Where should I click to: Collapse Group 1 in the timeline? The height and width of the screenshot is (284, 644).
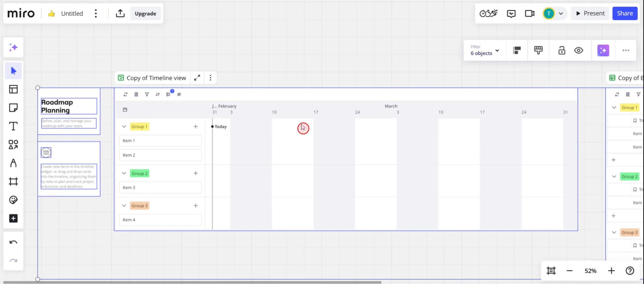[124, 127]
